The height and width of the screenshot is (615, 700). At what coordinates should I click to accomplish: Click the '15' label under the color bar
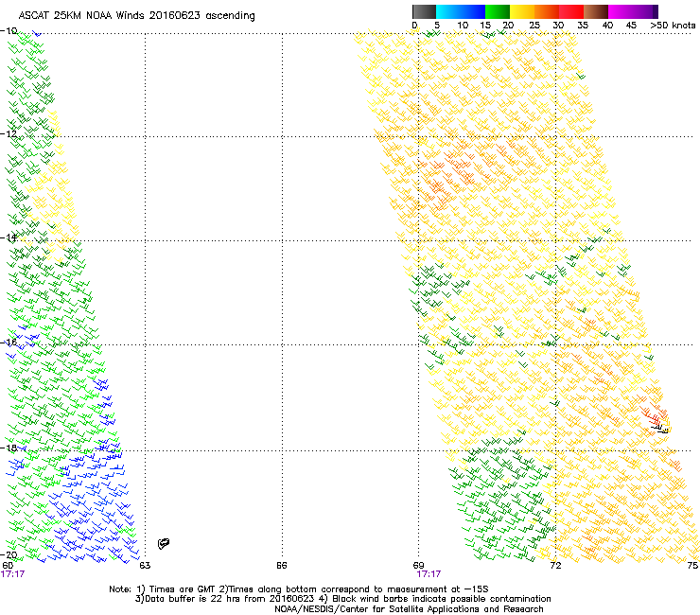pyautogui.click(x=485, y=26)
